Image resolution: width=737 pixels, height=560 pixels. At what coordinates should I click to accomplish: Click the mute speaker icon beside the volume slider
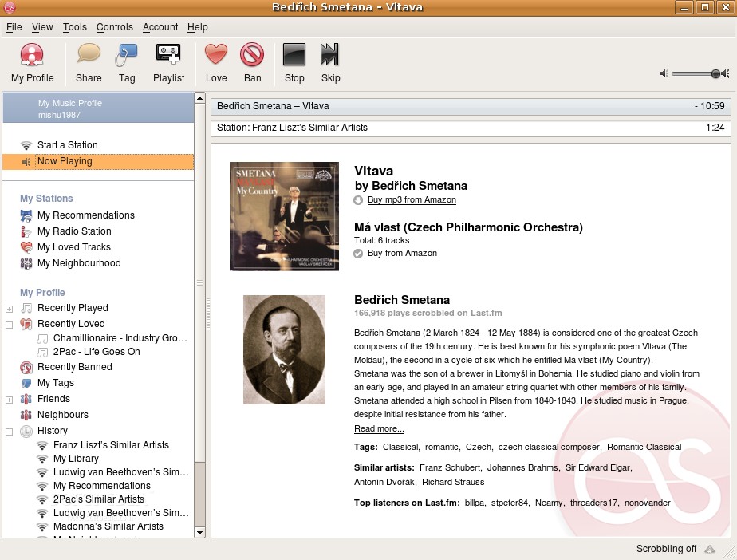(x=664, y=73)
